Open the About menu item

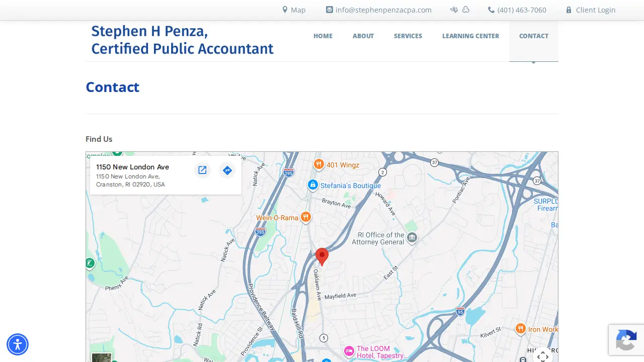[x=363, y=36]
